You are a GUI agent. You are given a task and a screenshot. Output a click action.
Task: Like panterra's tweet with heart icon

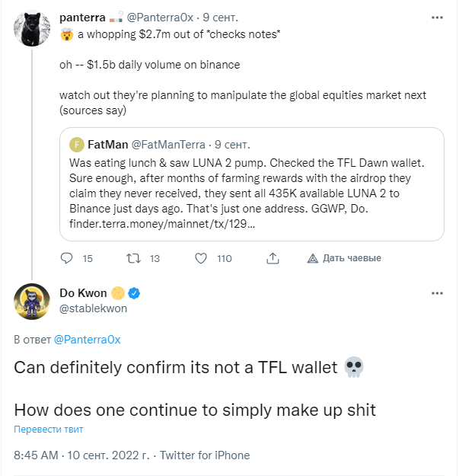[x=201, y=258]
